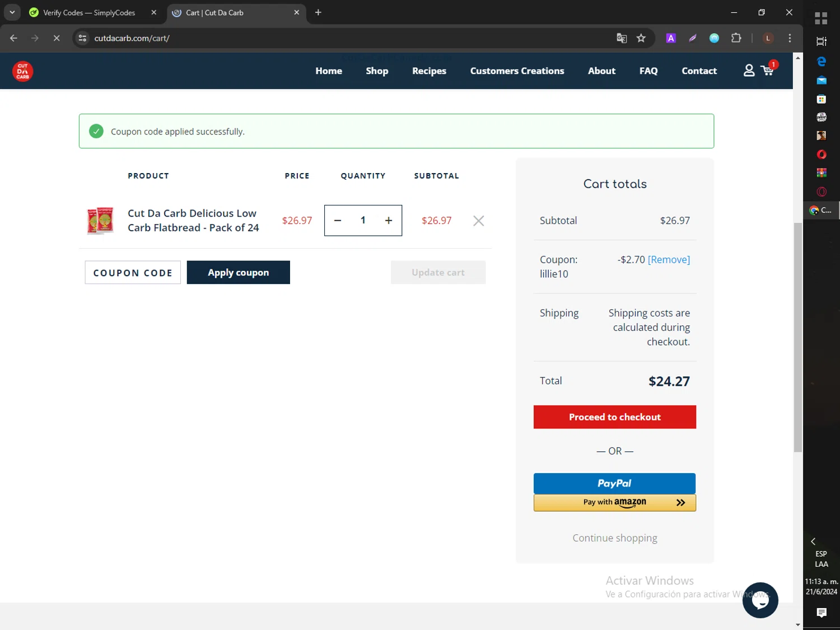Click the Cut Da Carb logo
The width and height of the screenshot is (840, 630).
(22, 71)
